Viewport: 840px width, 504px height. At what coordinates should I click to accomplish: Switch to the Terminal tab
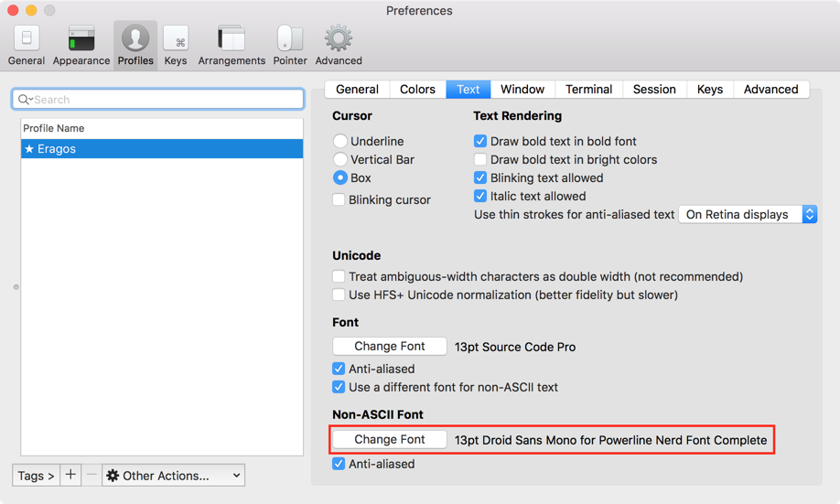(x=588, y=89)
